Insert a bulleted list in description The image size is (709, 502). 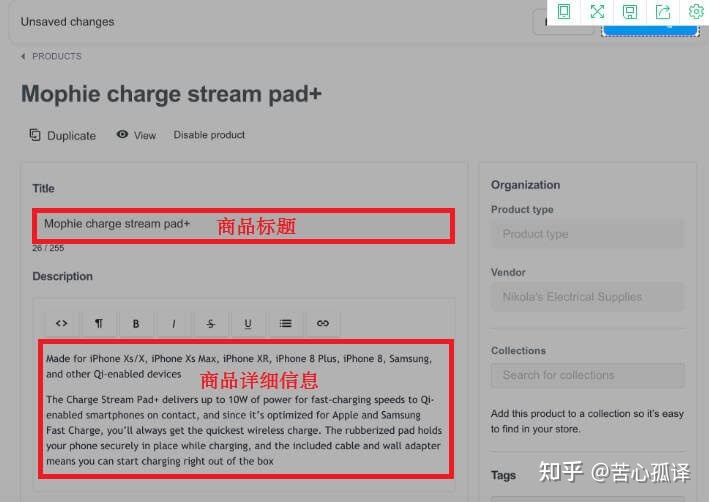(x=285, y=323)
